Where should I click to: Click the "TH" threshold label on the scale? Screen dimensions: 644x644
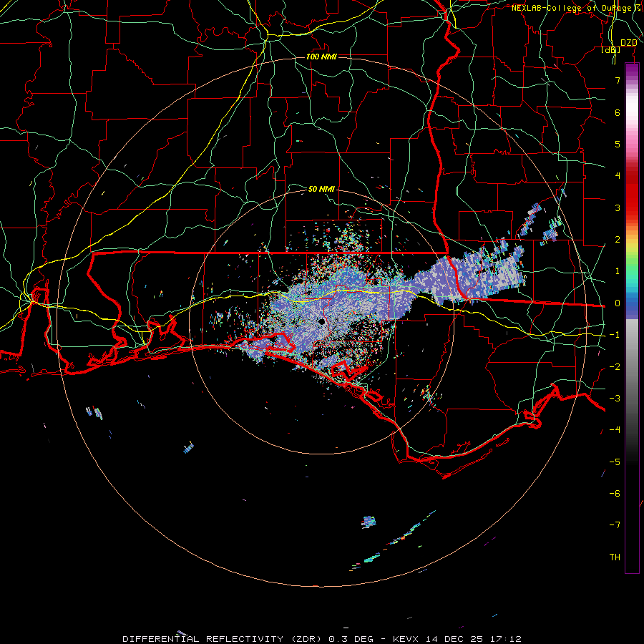tap(615, 557)
